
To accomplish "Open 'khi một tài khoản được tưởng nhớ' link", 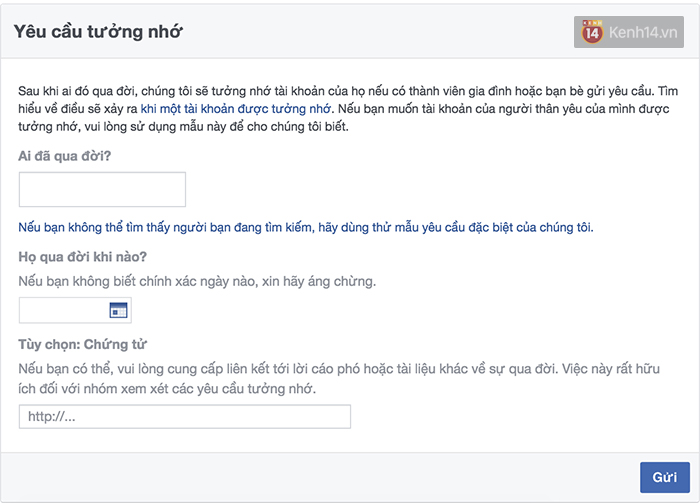I will click(236, 109).
